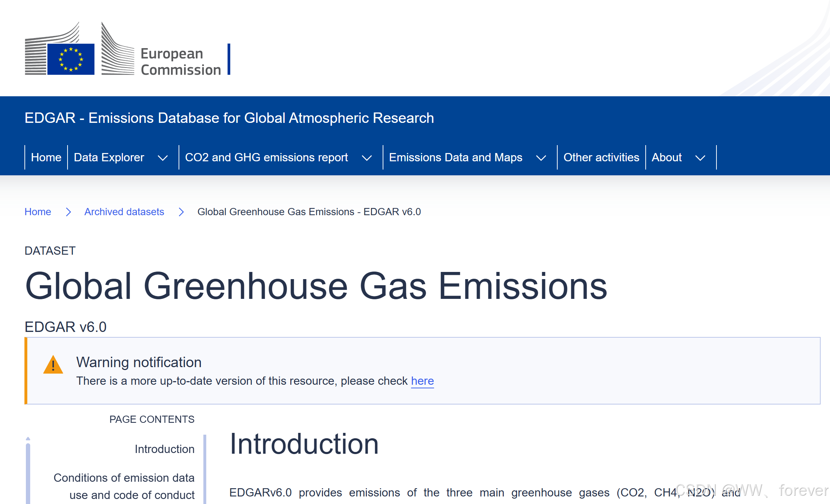This screenshot has height=504, width=830.
Task: Click the page contents scrollbar up arrow
Action: tap(28, 439)
